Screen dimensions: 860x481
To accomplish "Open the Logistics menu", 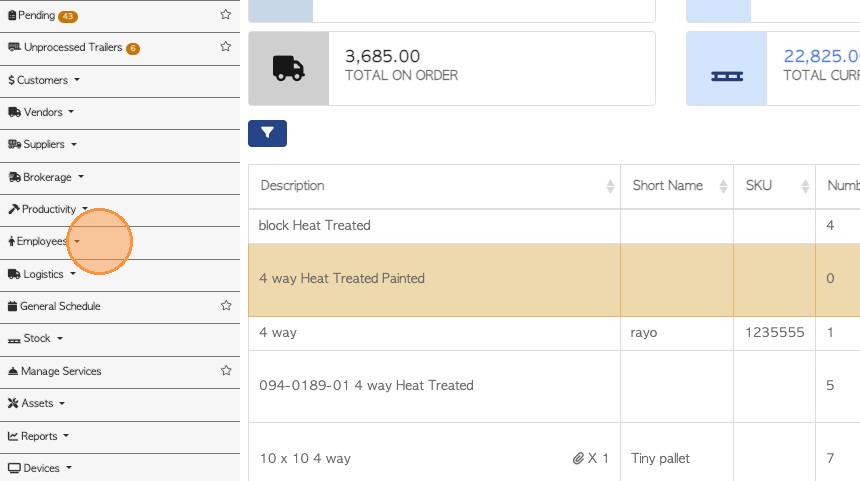I will pos(43,274).
